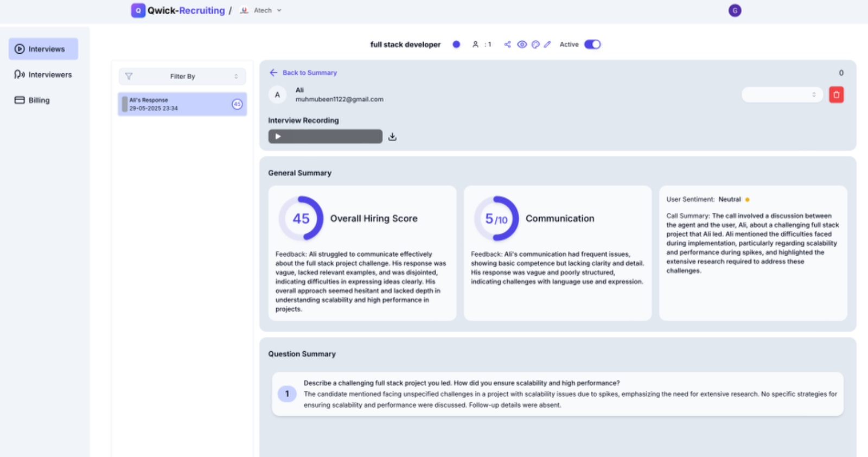Click the Qwick-Recruiting logo icon
The image size is (868, 457).
pos(138,10)
